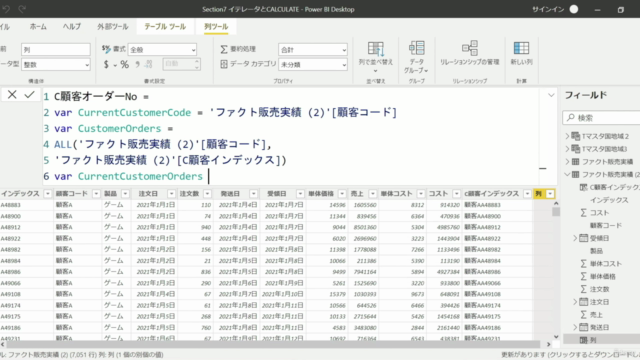Select the C顧客インデックス calculated column field

point(609,187)
